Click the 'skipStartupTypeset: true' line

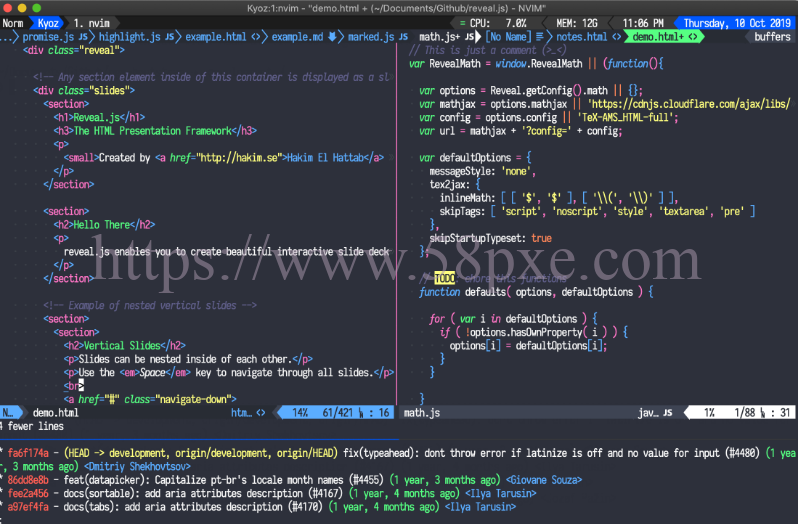point(490,238)
